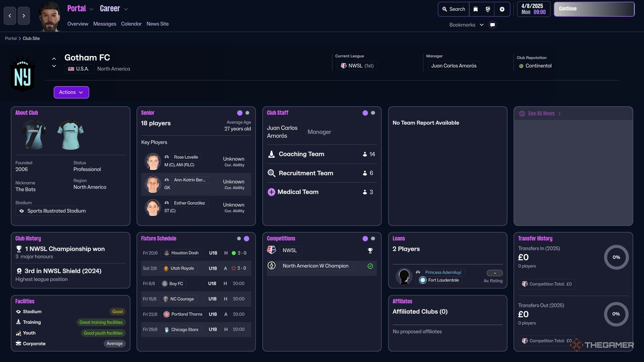The image size is (644, 362).
Task: Open the Messages tab
Action: [105, 24]
